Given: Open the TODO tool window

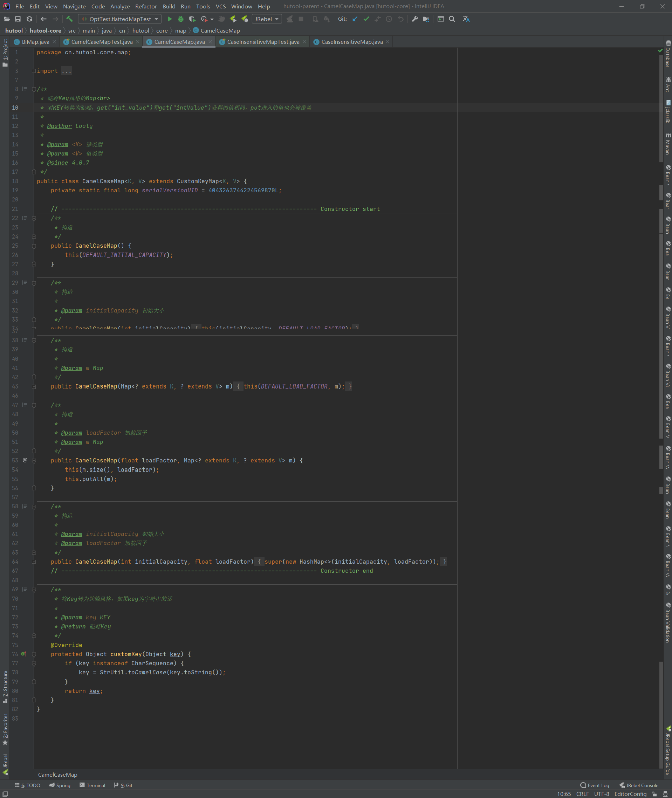Looking at the screenshot, I should [27, 785].
